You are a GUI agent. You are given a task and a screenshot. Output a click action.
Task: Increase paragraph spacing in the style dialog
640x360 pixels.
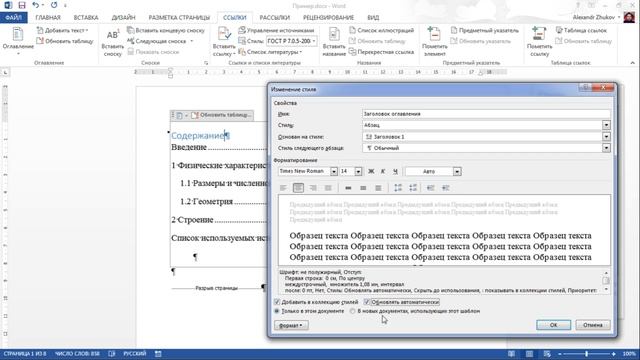[398, 188]
